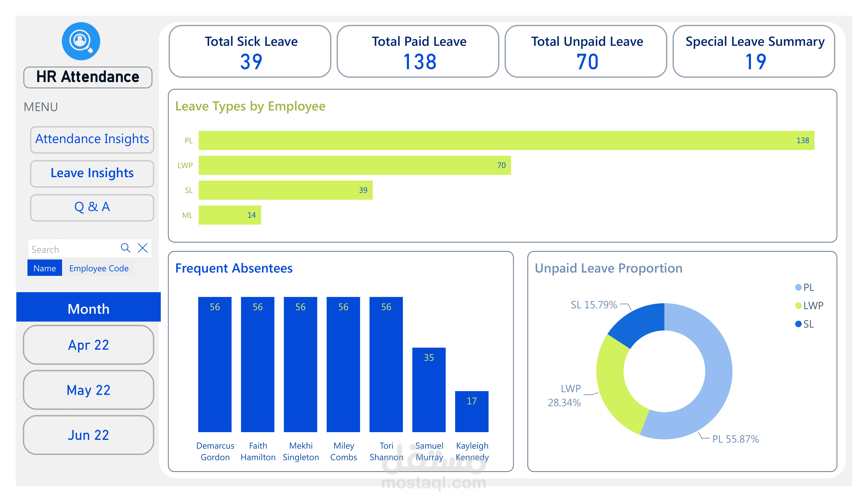Select the Employee Code search option

[99, 268]
